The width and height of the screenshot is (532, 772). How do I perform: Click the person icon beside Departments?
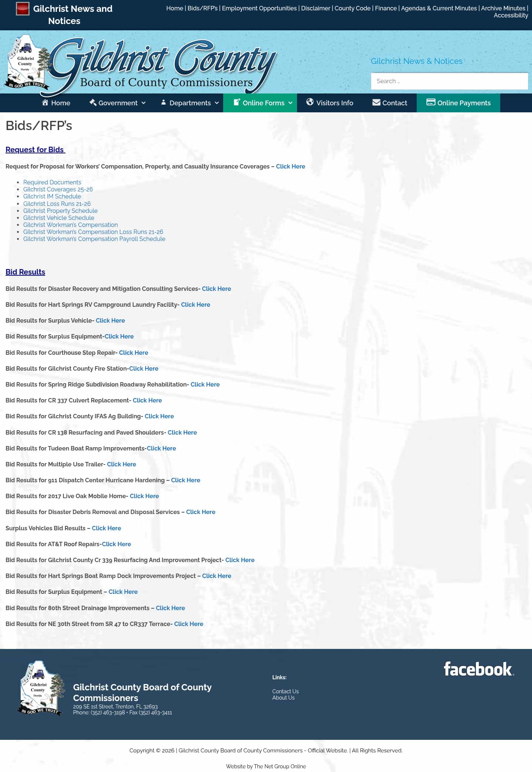pos(163,102)
